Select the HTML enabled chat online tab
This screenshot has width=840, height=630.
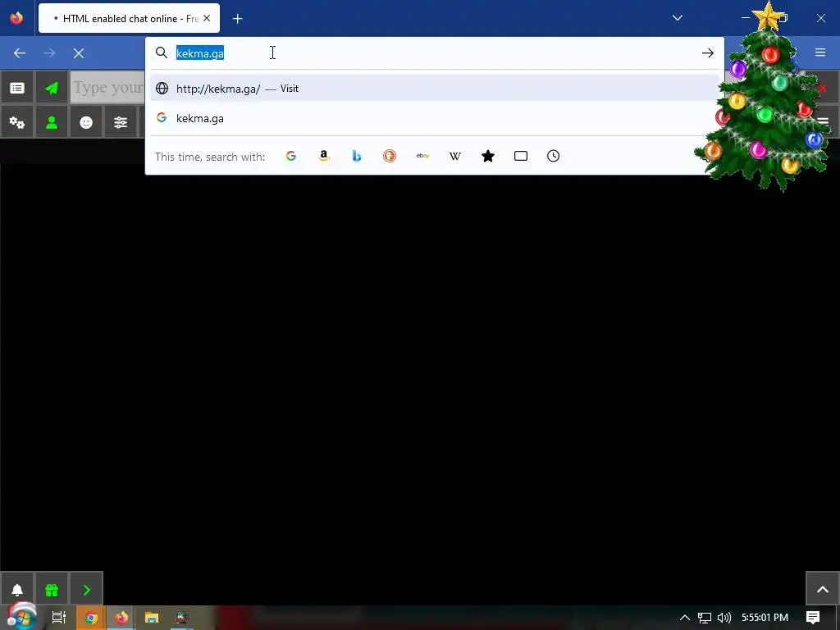pyautogui.click(x=129, y=18)
